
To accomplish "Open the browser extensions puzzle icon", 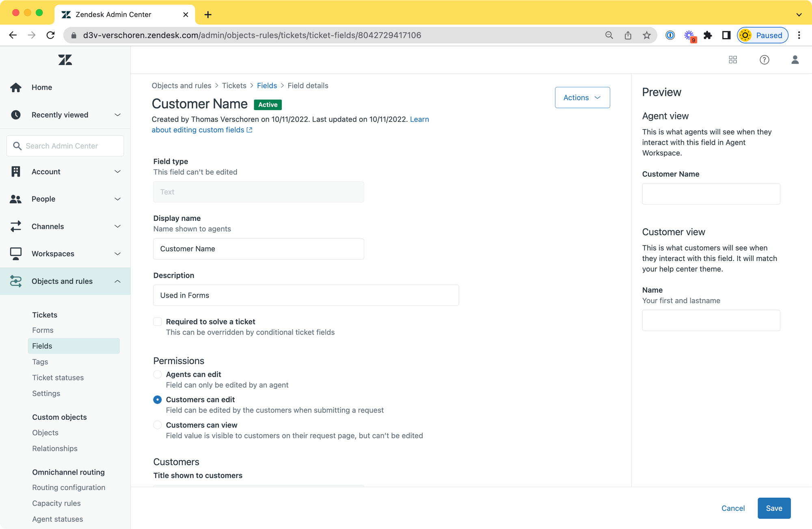I will coord(708,35).
